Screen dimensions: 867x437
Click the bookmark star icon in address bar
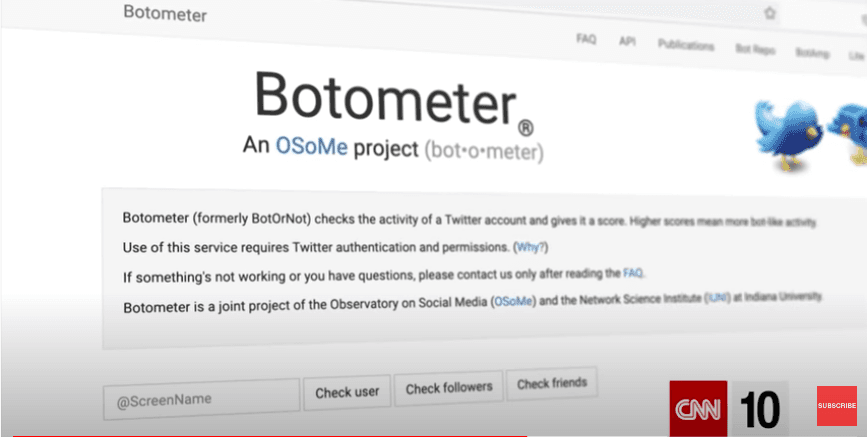pyautogui.click(x=770, y=14)
